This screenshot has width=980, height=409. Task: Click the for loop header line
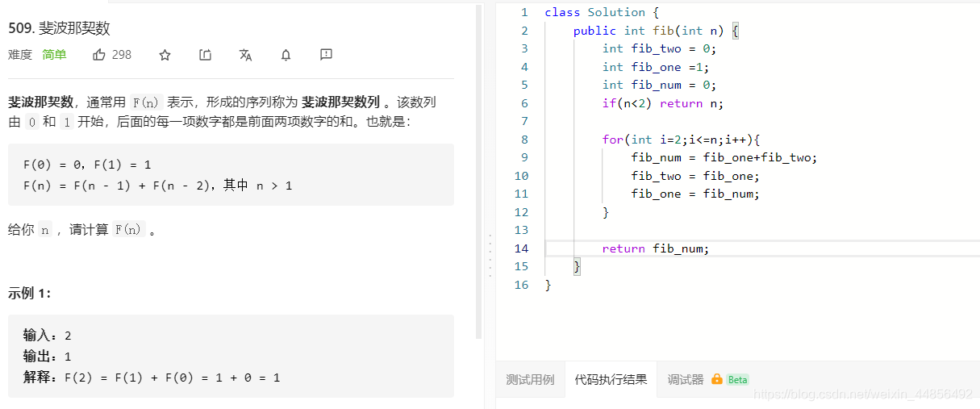click(x=682, y=140)
